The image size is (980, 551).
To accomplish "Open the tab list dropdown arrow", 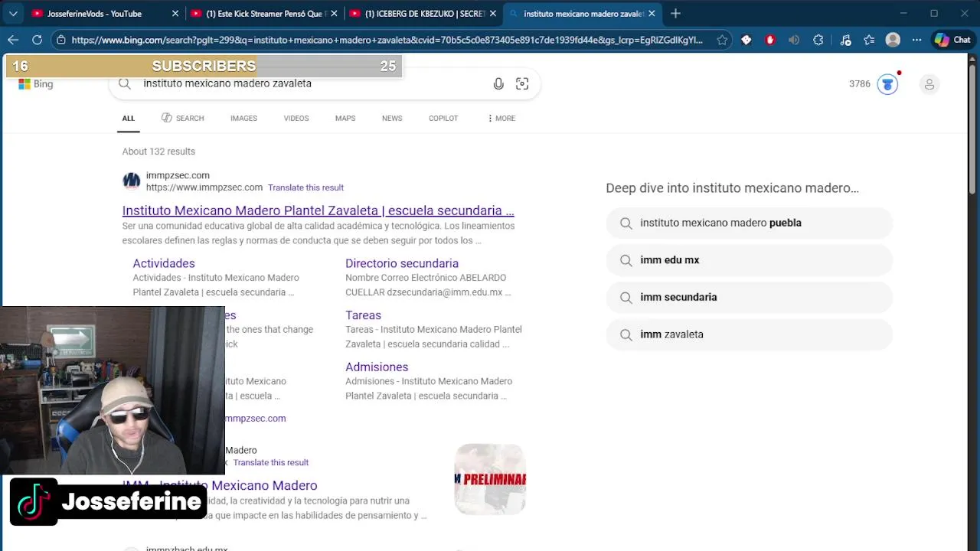I will coord(13,14).
